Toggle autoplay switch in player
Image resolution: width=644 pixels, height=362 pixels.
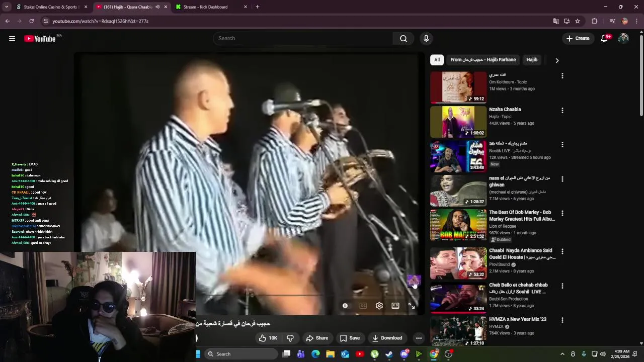coord(345,306)
